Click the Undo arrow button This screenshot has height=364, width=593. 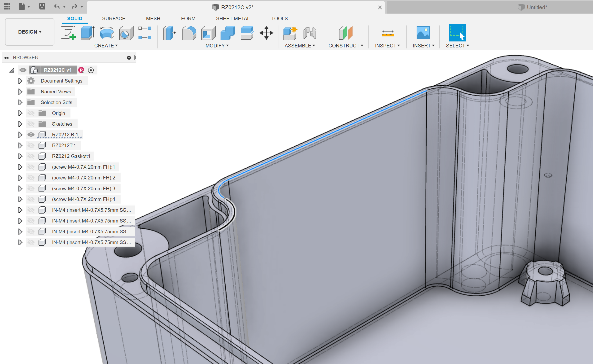[57, 7]
